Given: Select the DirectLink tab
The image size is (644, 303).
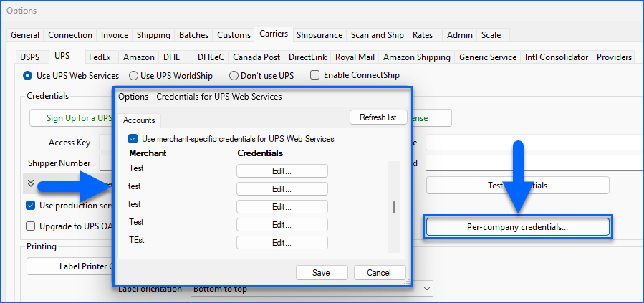Looking at the screenshot, I should point(307,57).
